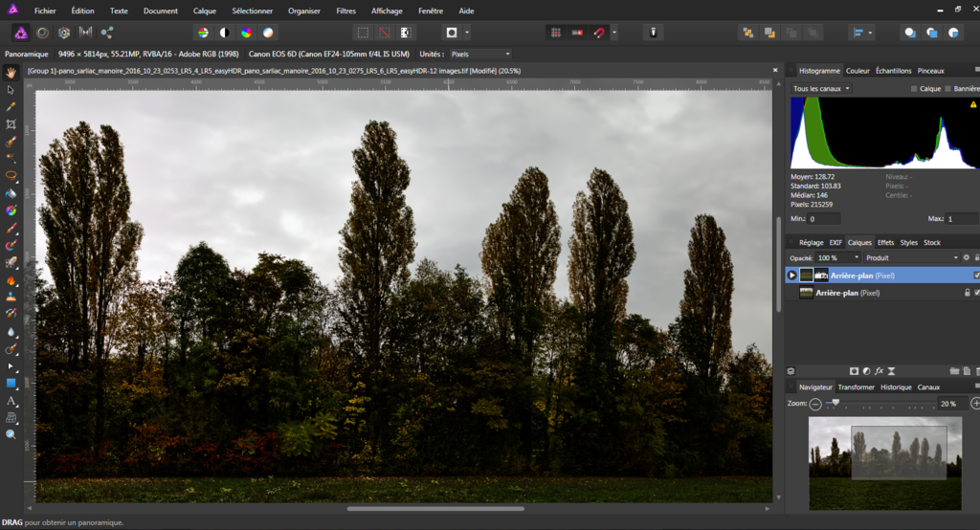Screen dimensions: 980x530
Task: Hide the bottom locked Arrière-plan layer
Action: [977, 293]
